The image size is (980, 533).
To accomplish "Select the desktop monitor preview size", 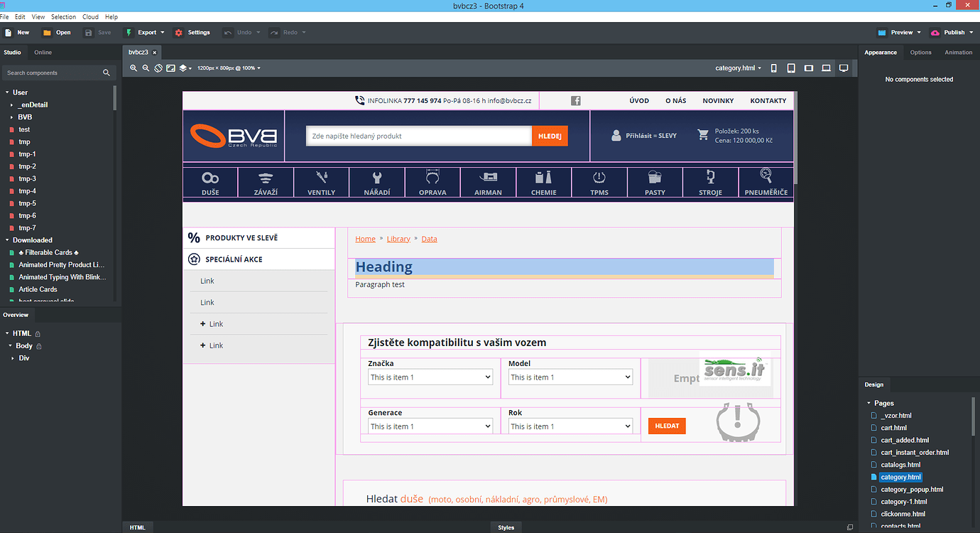I will tap(844, 68).
